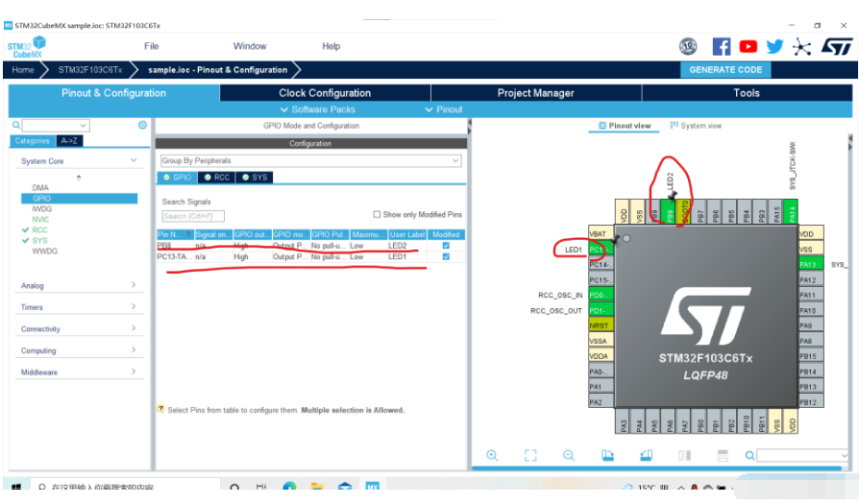The height and width of the screenshot is (504, 859).
Task: Open the ST YouTube channel icon
Action: pos(748,46)
